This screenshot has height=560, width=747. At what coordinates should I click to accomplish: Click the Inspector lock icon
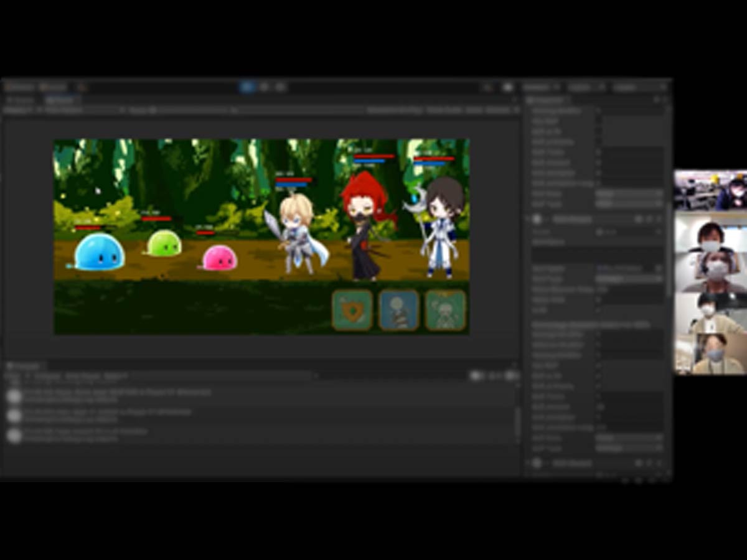tap(655, 100)
